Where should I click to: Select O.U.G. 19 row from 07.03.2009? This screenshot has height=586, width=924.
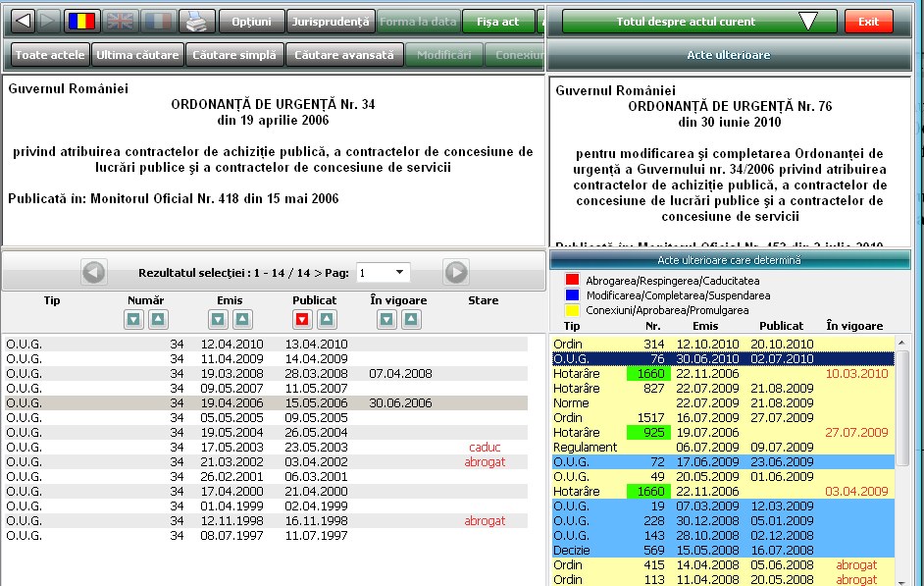pos(723,506)
